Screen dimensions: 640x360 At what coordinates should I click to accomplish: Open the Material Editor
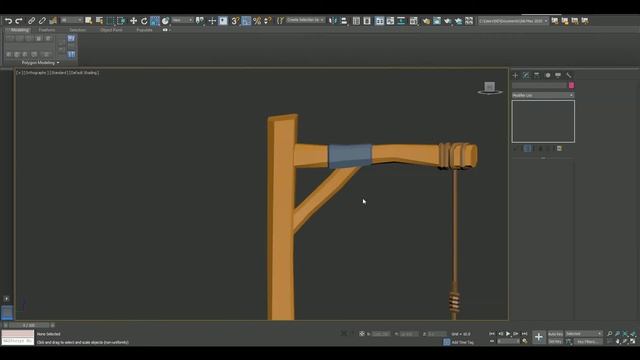point(413,20)
